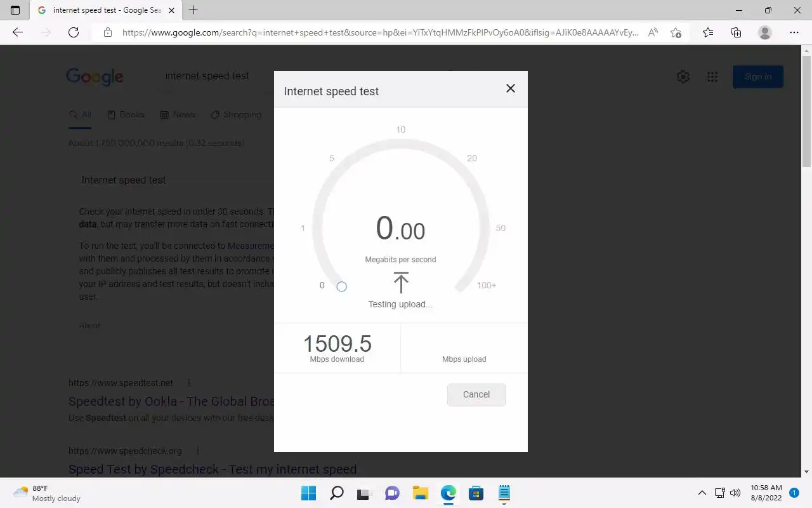The image size is (812, 508).
Task: Open the Favorites list icon
Action: click(708, 32)
